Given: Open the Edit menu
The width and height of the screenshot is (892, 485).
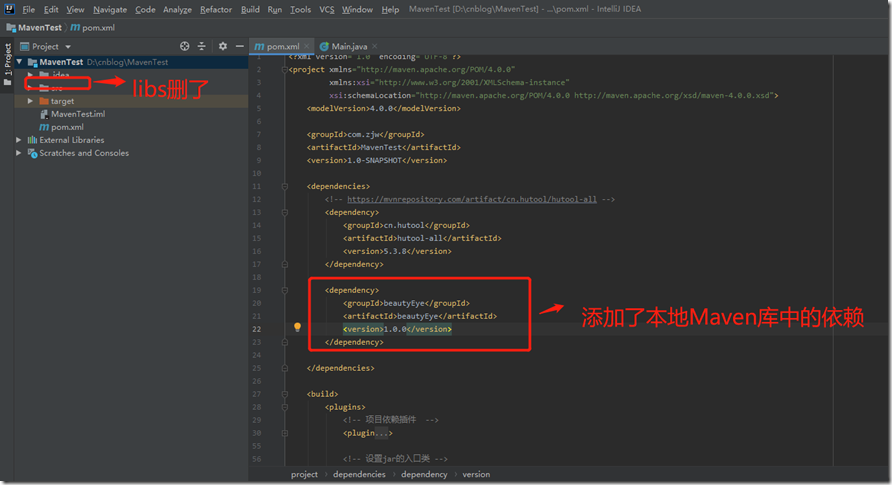Looking at the screenshot, I should [51, 9].
